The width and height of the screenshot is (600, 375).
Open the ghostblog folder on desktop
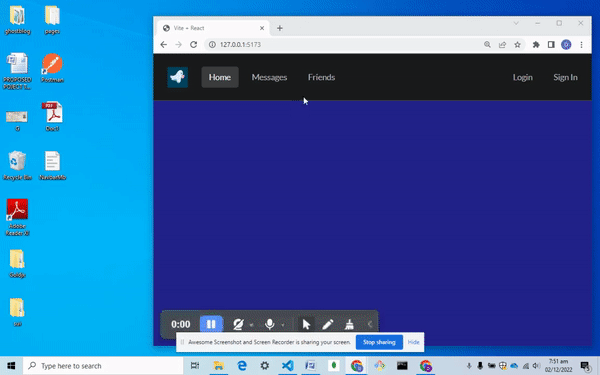pyautogui.click(x=17, y=20)
